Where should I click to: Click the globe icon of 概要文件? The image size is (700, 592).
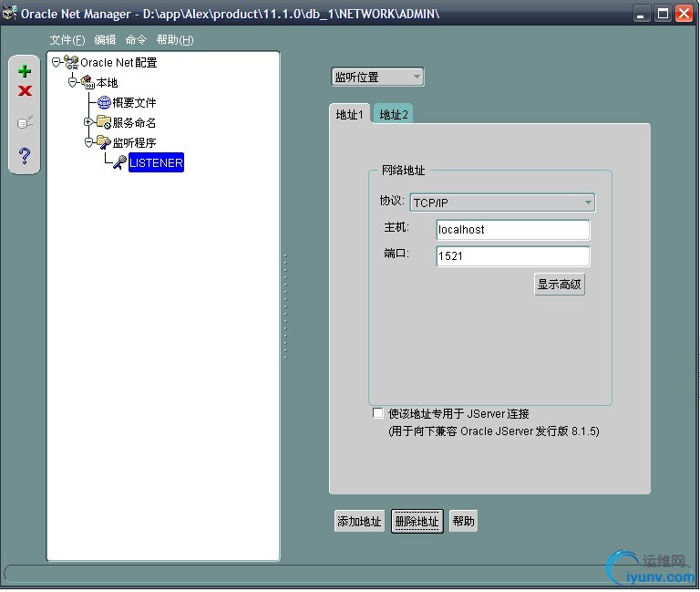[104, 102]
